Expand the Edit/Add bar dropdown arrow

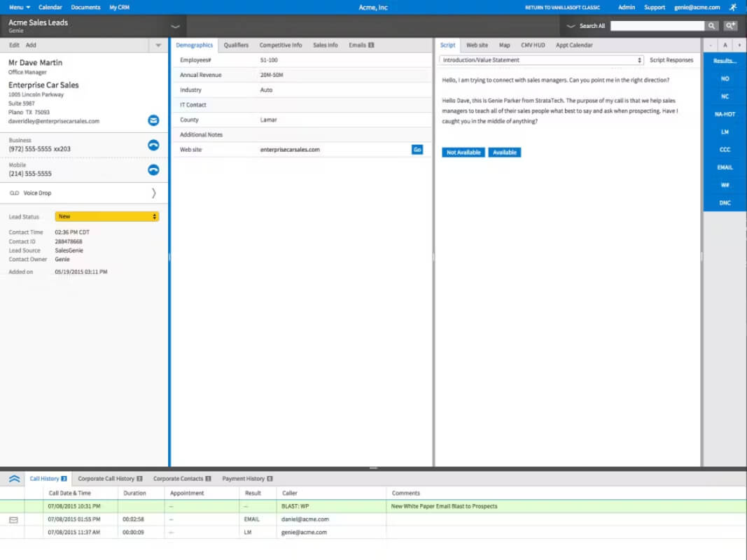tap(158, 45)
